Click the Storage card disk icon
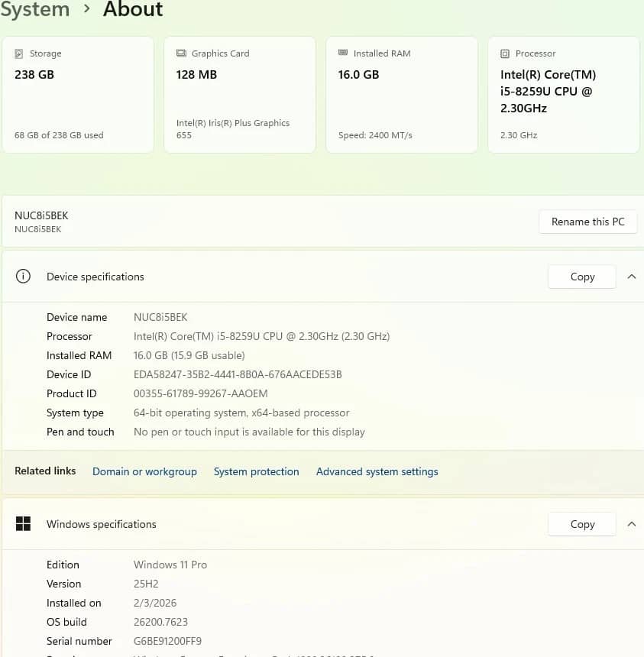 [x=19, y=53]
